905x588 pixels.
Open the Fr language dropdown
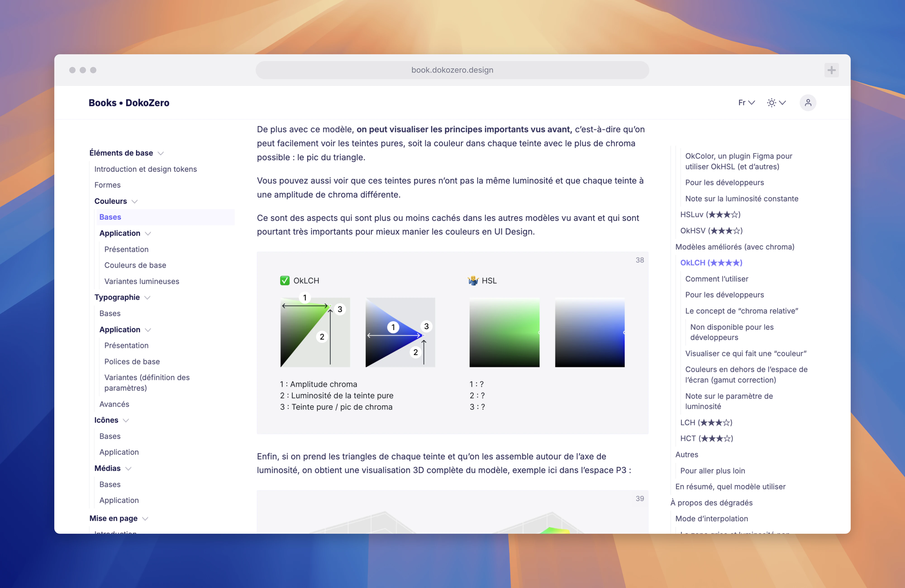(746, 103)
